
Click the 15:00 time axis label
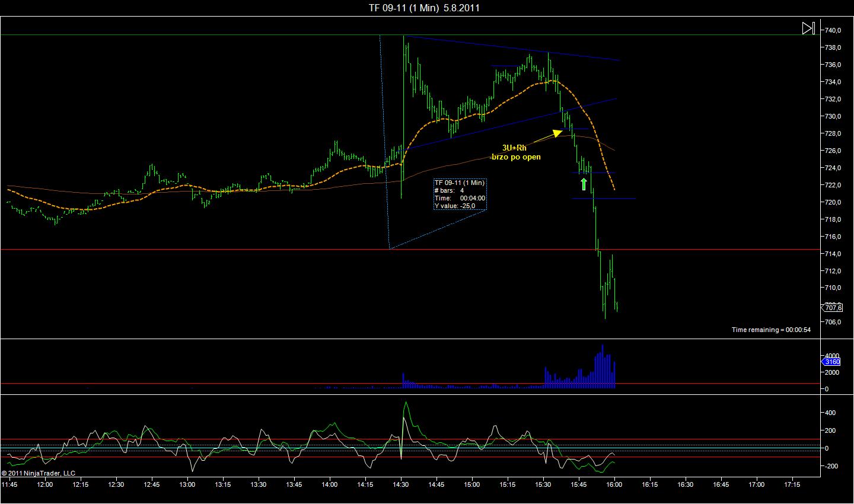472,484
